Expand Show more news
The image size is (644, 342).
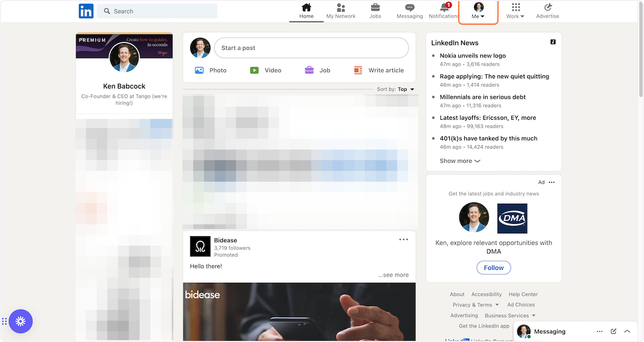460,161
